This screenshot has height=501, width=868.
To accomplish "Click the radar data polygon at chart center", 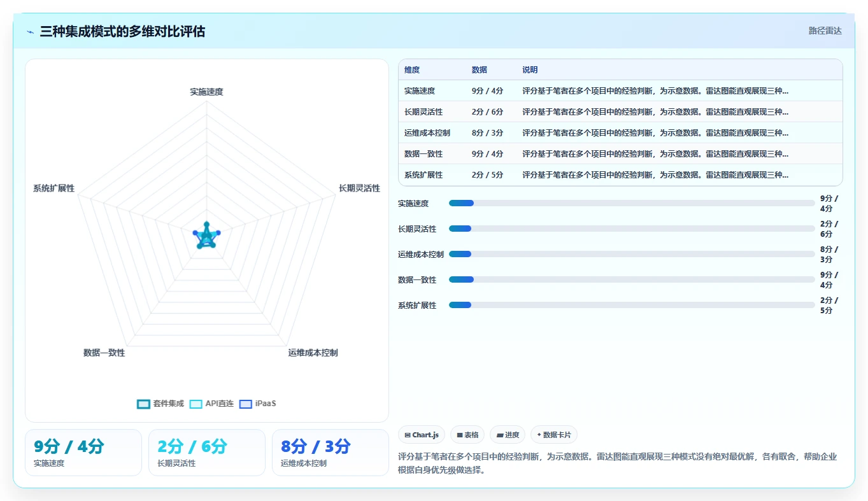I will 206,236.
